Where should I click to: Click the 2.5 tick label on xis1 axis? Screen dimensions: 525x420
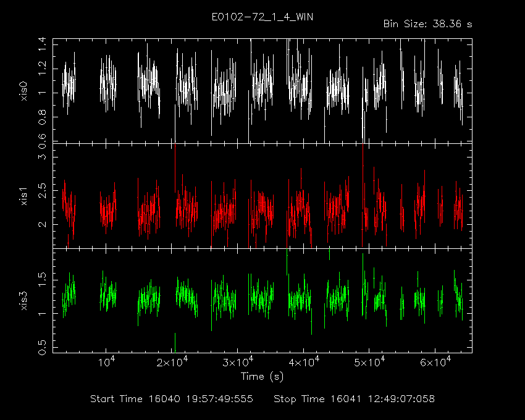pyautogui.click(x=42, y=191)
